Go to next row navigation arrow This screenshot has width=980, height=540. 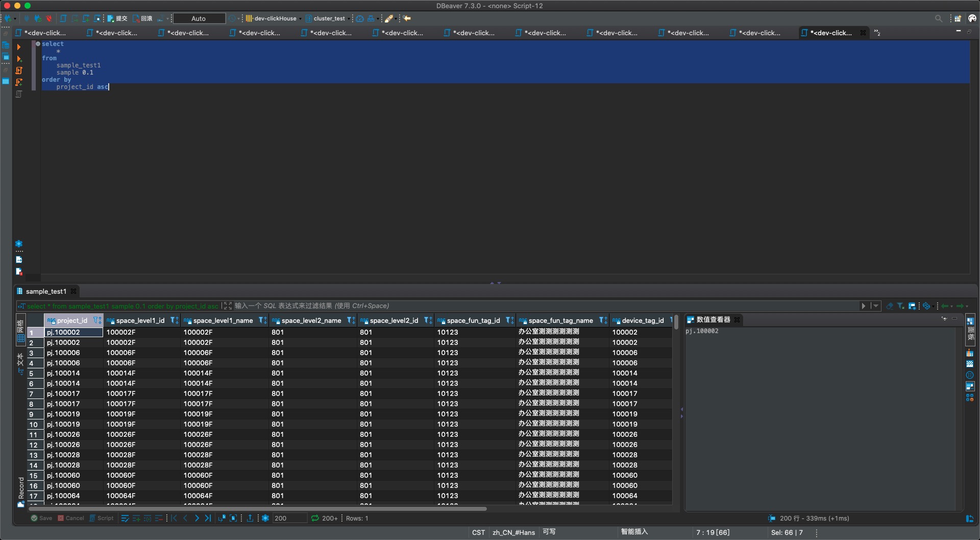click(197, 518)
